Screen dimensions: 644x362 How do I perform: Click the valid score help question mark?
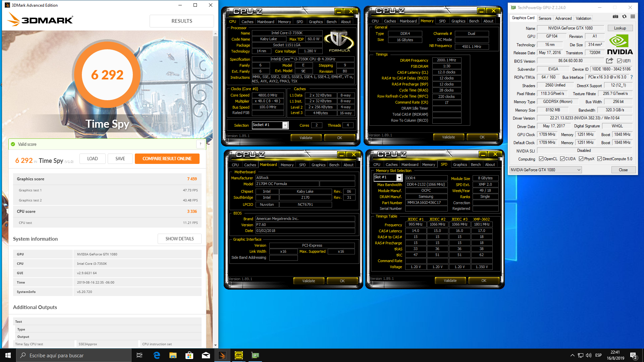[x=201, y=144]
